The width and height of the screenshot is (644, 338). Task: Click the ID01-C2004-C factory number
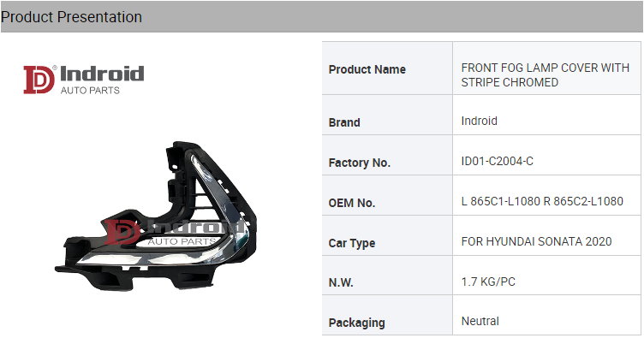[497, 161]
